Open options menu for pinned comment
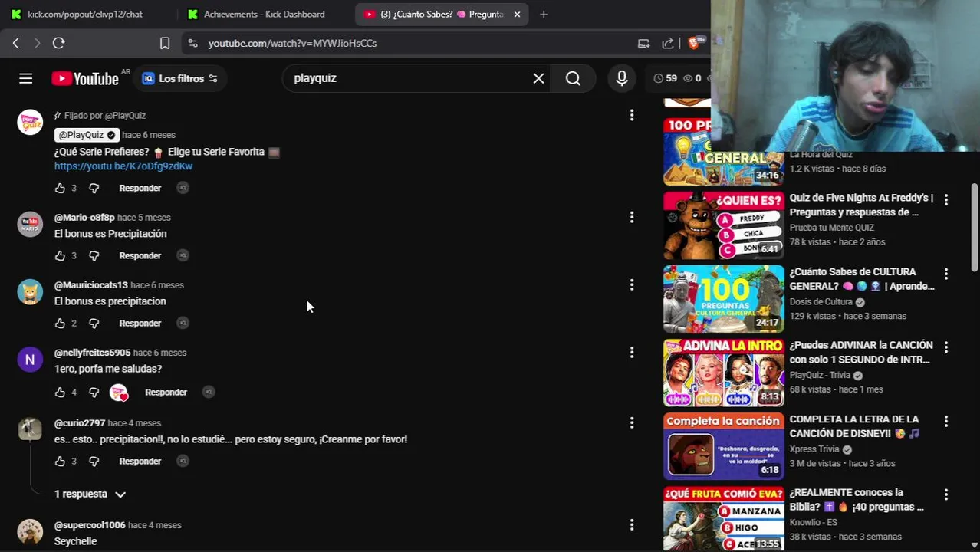The width and height of the screenshot is (980, 552). pos(632,115)
